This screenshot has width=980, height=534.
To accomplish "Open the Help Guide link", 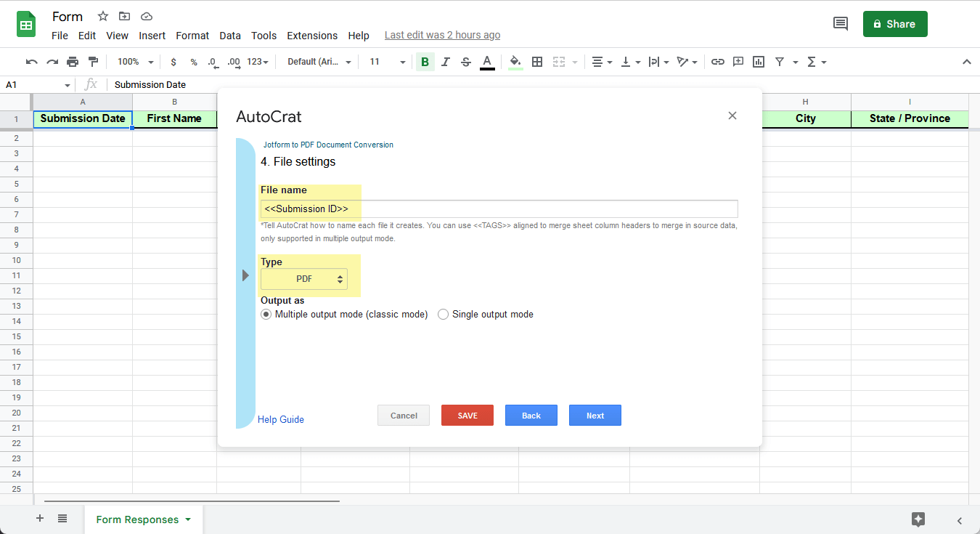I will (281, 419).
